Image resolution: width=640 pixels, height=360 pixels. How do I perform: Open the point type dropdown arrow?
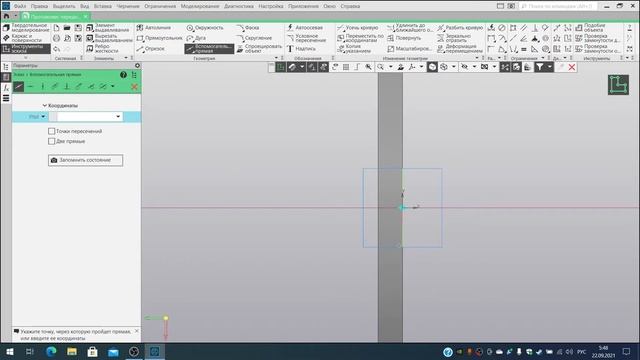[43, 117]
